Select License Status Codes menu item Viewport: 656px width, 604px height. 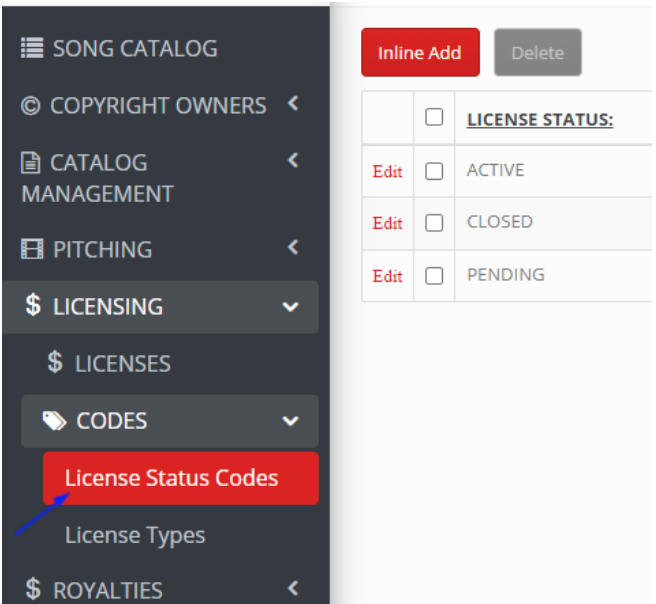point(181,478)
